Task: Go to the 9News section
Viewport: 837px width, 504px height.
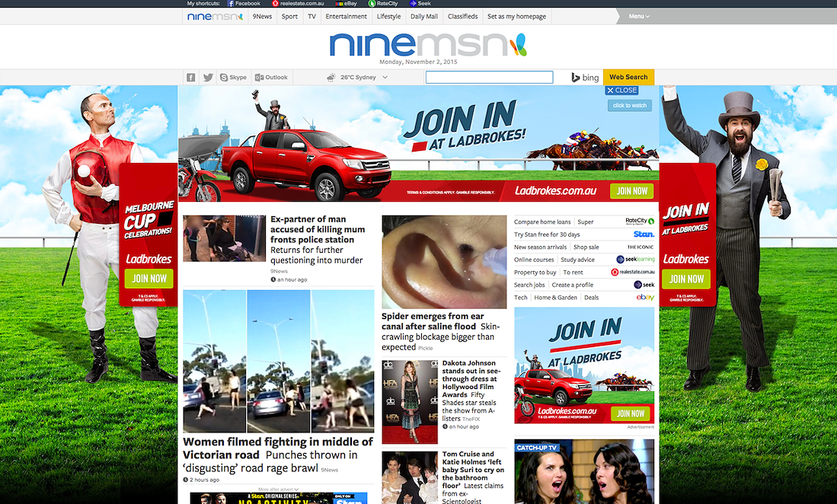Action: pos(262,17)
